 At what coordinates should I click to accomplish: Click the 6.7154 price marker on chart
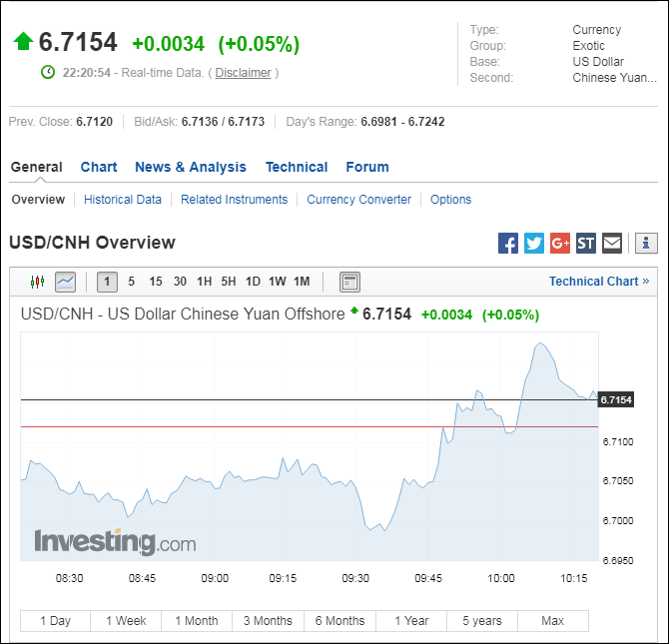coord(616,400)
